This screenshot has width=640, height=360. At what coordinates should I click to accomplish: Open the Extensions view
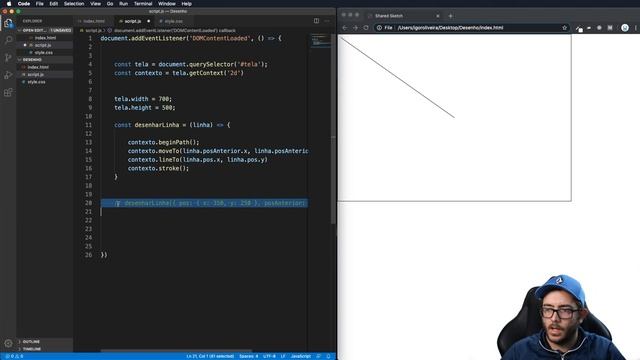[x=8, y=92]
